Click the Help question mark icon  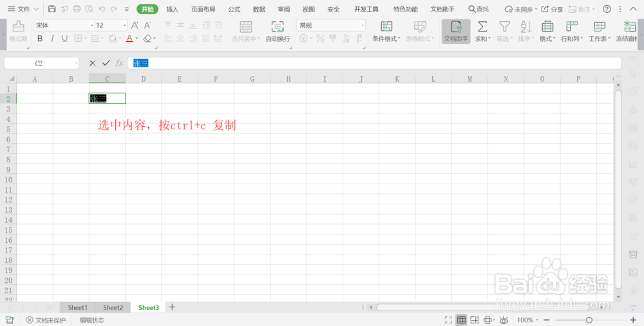pyautogui.click(x=607, y=9)
